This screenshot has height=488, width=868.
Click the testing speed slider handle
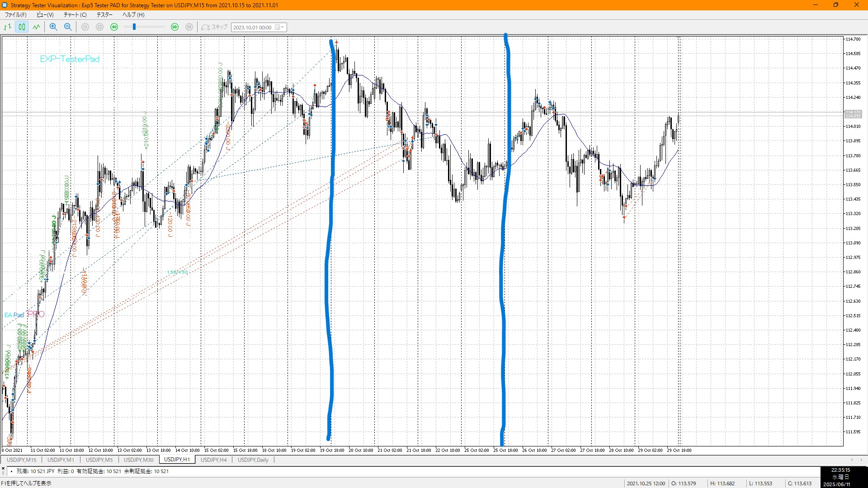(134, 27)
